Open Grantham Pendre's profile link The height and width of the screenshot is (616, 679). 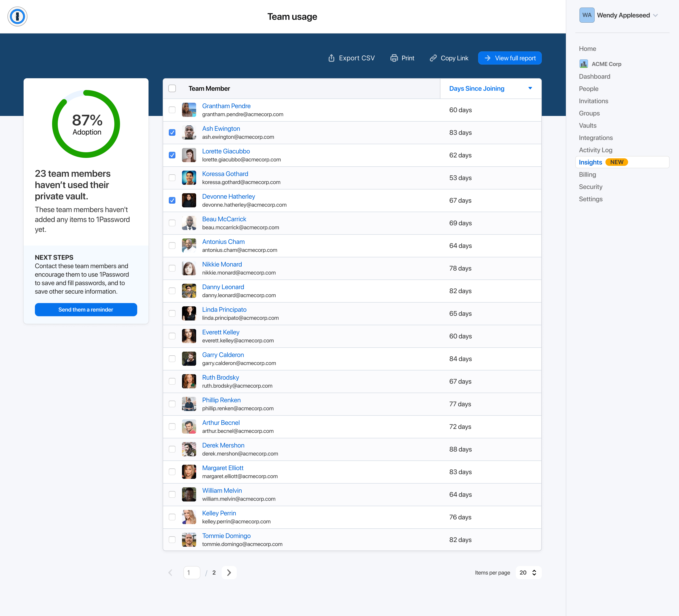coord(226,106)
